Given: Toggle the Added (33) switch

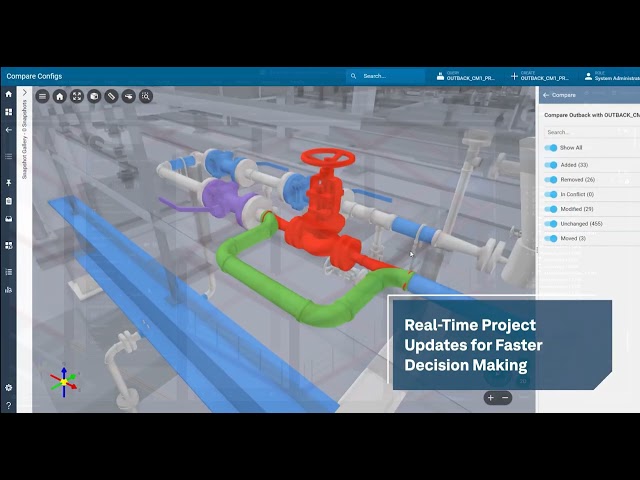Looking at the screenshot, I should pyautogui.click(x=551, y=165).
